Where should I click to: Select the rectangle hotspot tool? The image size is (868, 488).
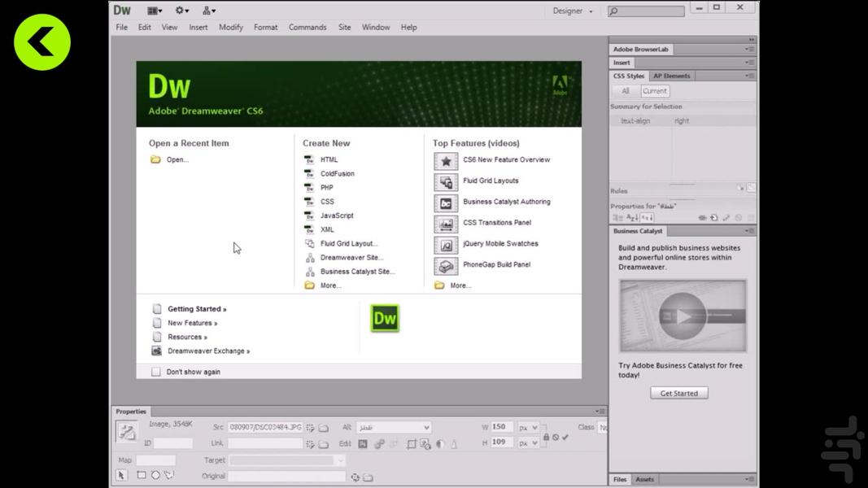pos(141,476)
